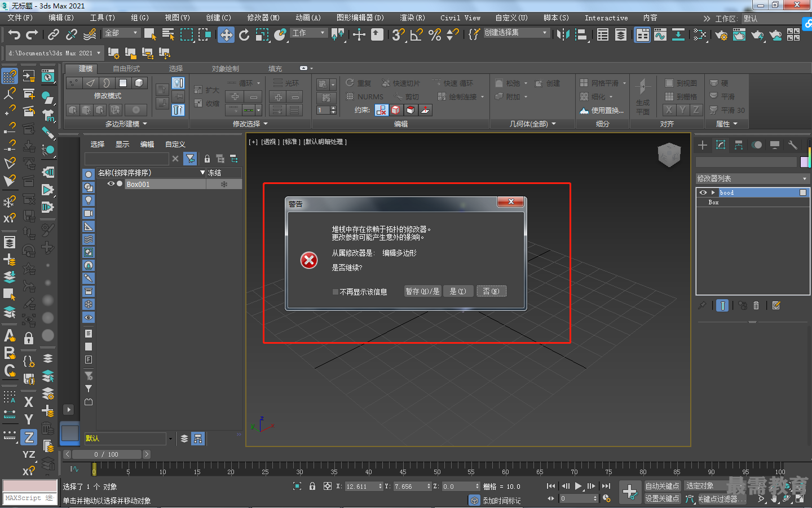812x508 pixels.
Task: Click 暂存(H)/是 in the warning dialog
Action: 422,291
